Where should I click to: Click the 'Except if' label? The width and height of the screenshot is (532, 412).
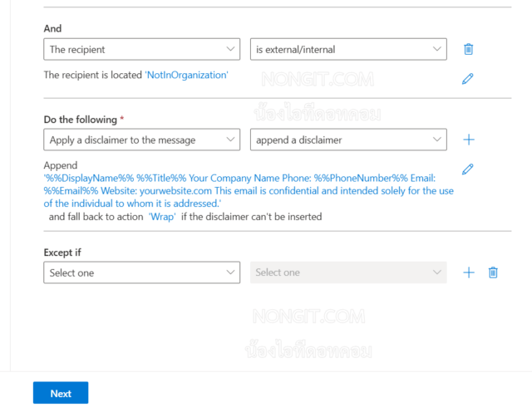click(62, 253)
